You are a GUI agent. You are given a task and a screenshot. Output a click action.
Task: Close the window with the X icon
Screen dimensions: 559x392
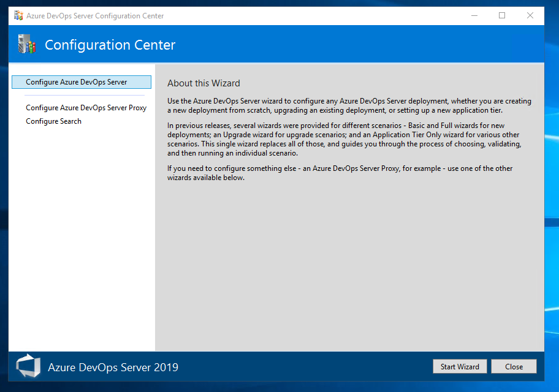[x=530, y=16]
